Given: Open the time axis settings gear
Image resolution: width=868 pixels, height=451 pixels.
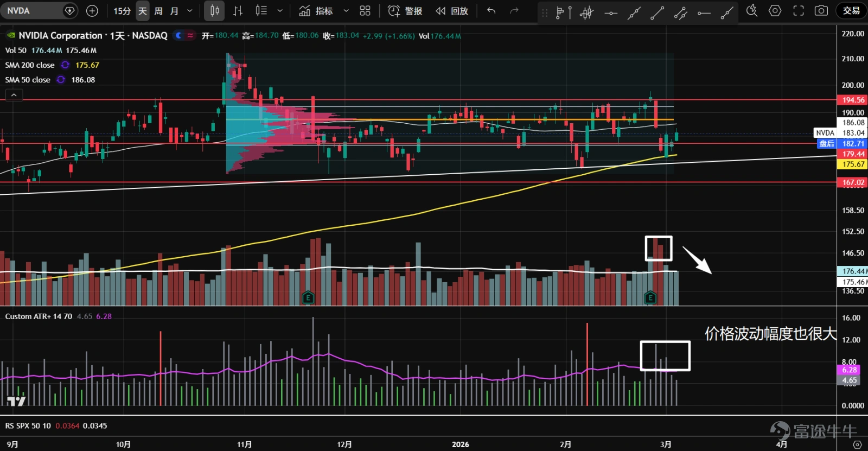Looking at the screenshot, I should pos(857,444).
